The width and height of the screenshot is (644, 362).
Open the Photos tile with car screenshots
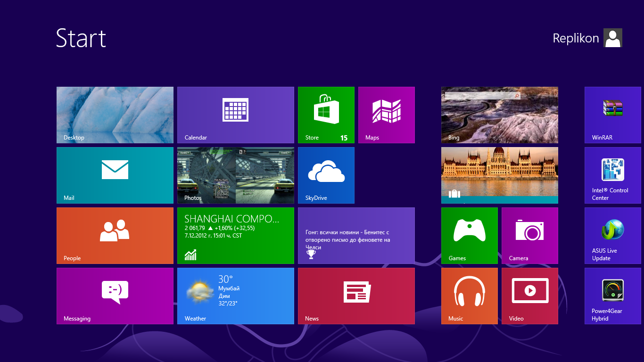click(x=235, y=175)
